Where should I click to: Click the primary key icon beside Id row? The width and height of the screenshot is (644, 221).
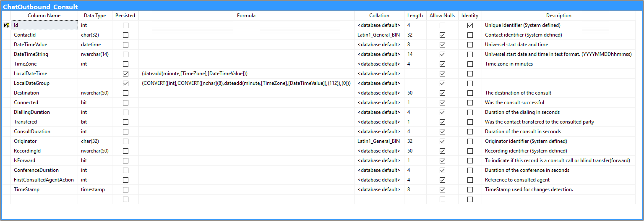pyautogui.click(x=7, y=25)
